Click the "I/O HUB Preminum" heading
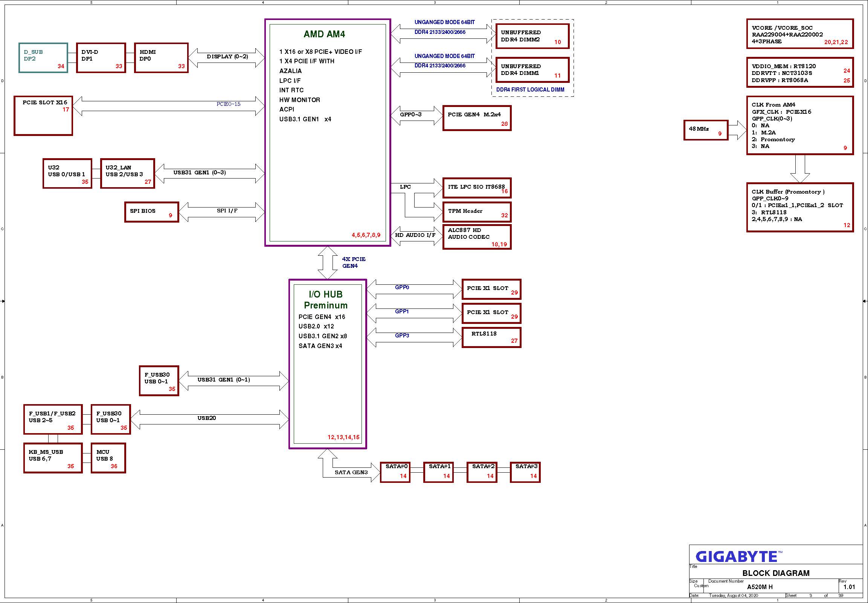This screenshot has width=868, height=603. (326, 299)
